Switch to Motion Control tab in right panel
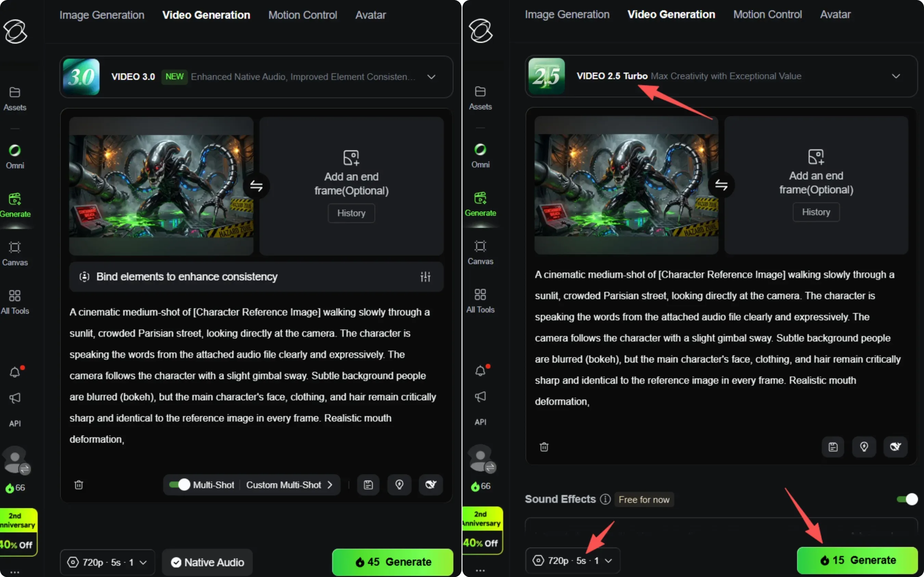 [x=768, y=14]
